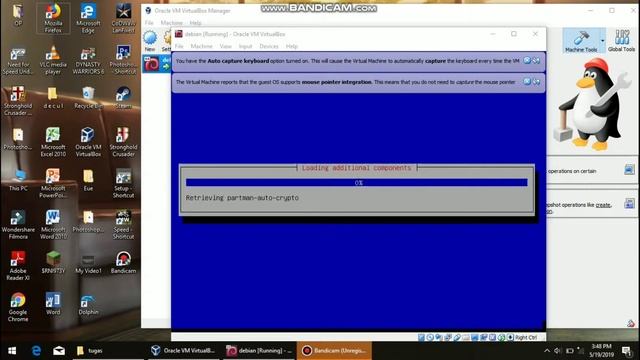
Task: Select Microsoft Edge desktop icon
Action: point(88,18)
